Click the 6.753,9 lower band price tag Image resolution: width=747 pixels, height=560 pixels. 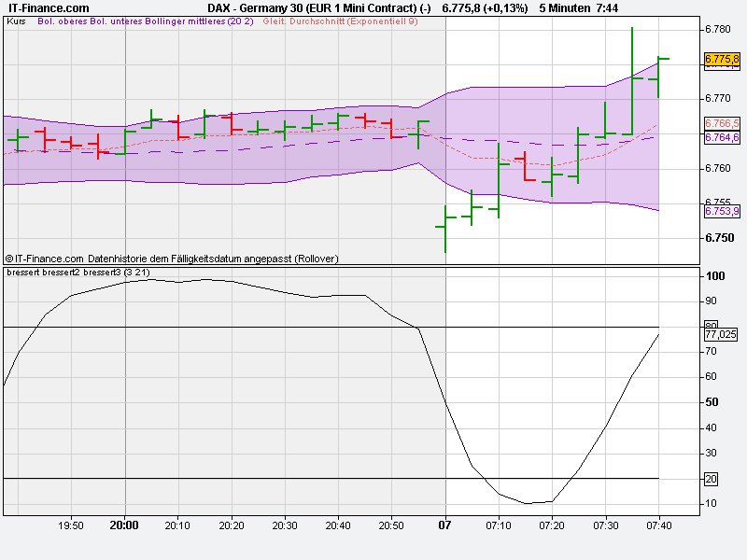(x=720, y=213)
